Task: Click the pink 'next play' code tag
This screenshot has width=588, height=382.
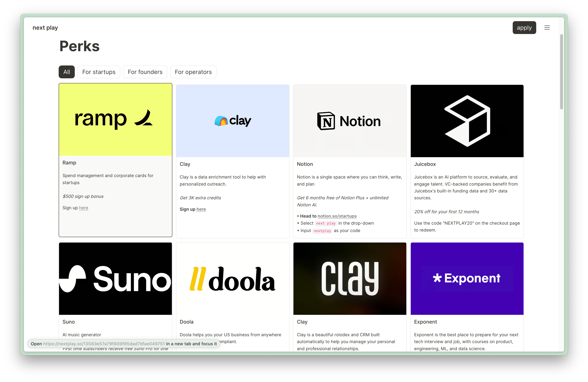Action: (x=326, y=223)
